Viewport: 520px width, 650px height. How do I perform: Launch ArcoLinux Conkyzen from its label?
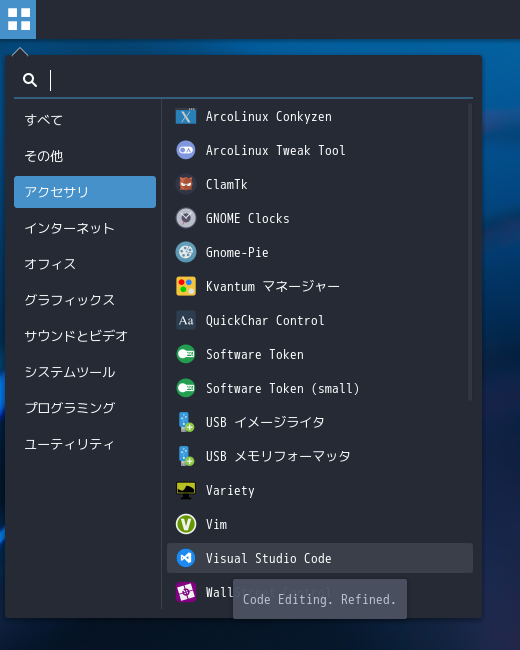pos(269,117)
